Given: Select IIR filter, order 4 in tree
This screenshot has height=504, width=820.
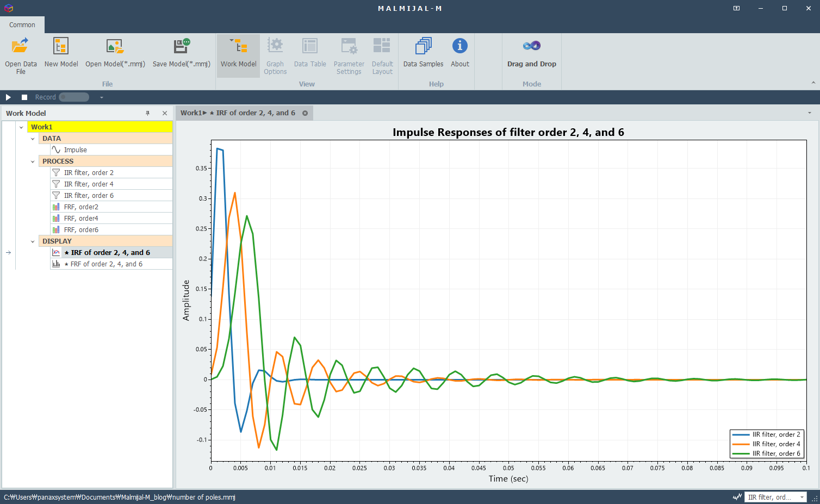Looking at the screenshot, I should 111,184.
